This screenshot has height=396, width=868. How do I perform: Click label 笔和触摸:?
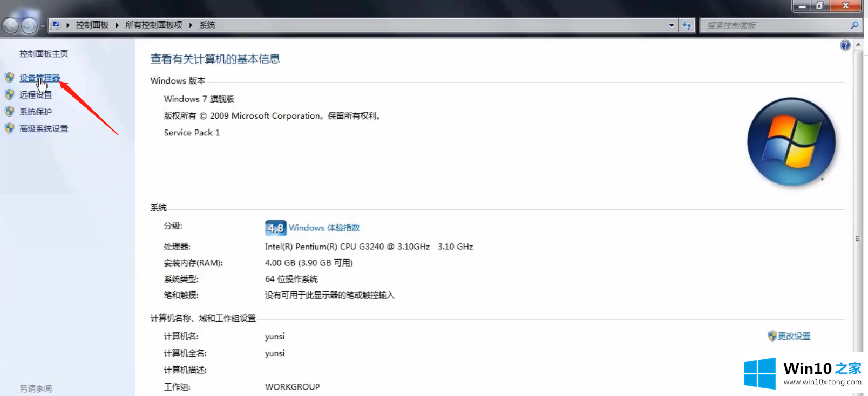pos(181,295)
